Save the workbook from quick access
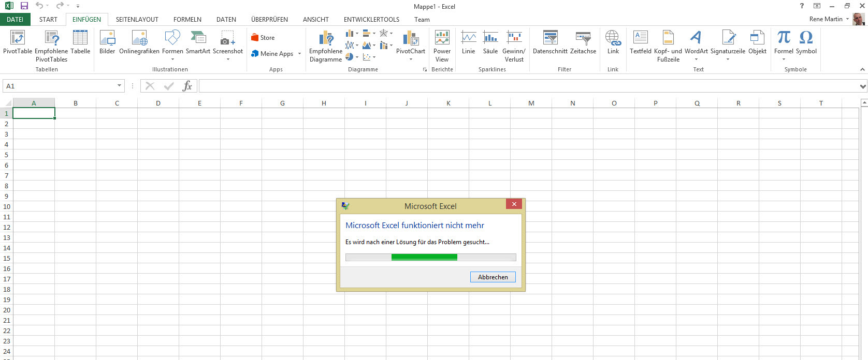 click(24, 6)
